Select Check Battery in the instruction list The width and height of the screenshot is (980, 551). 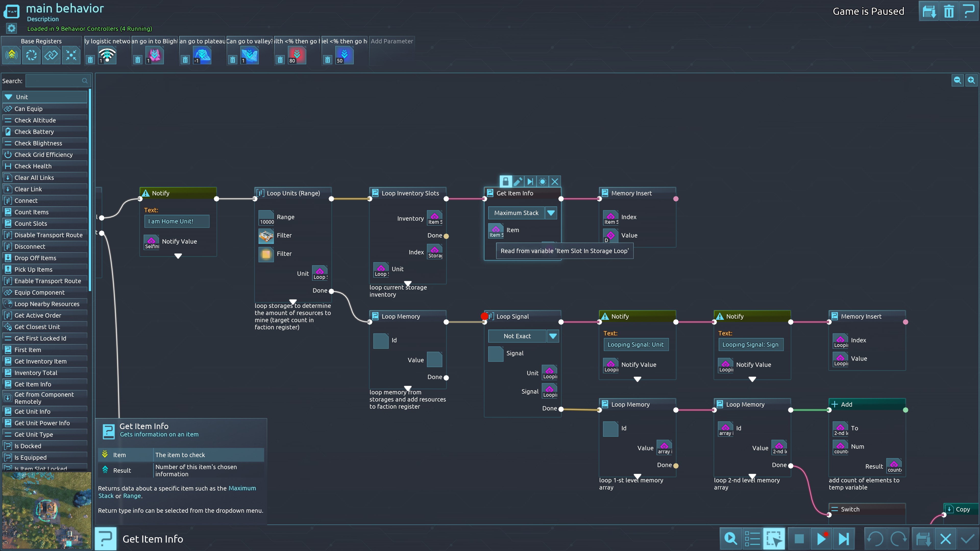pos(34,132)
